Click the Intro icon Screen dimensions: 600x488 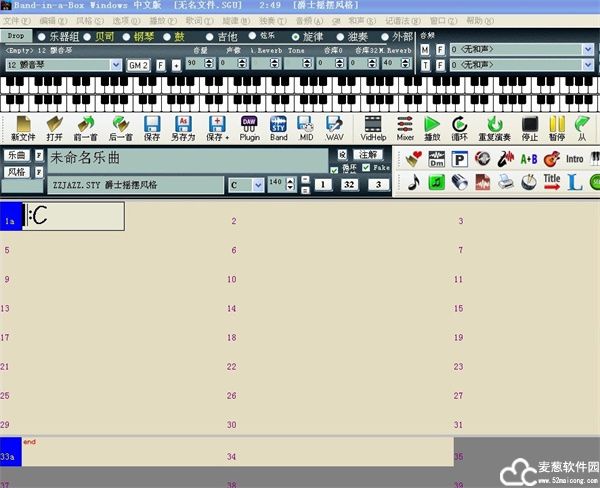(575, 159)
